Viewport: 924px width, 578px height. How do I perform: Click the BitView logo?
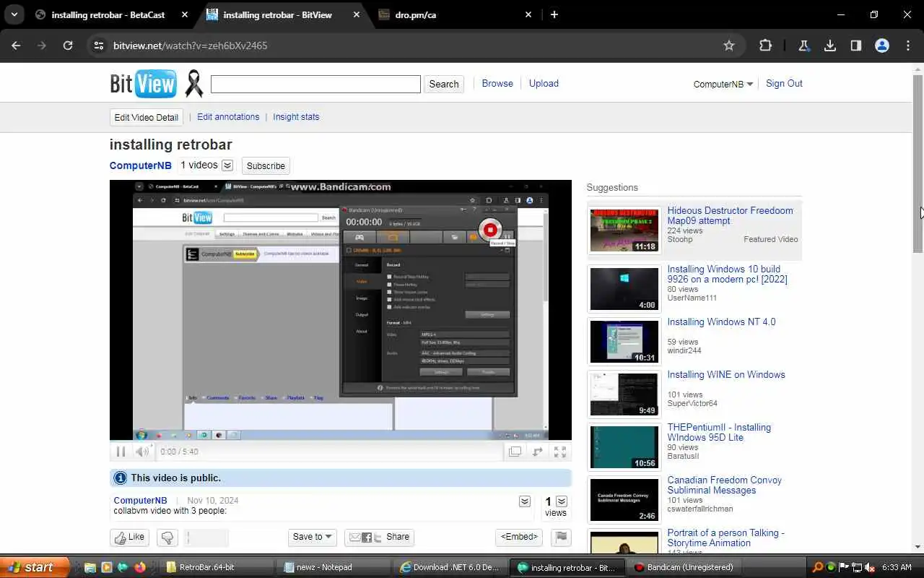143,84
